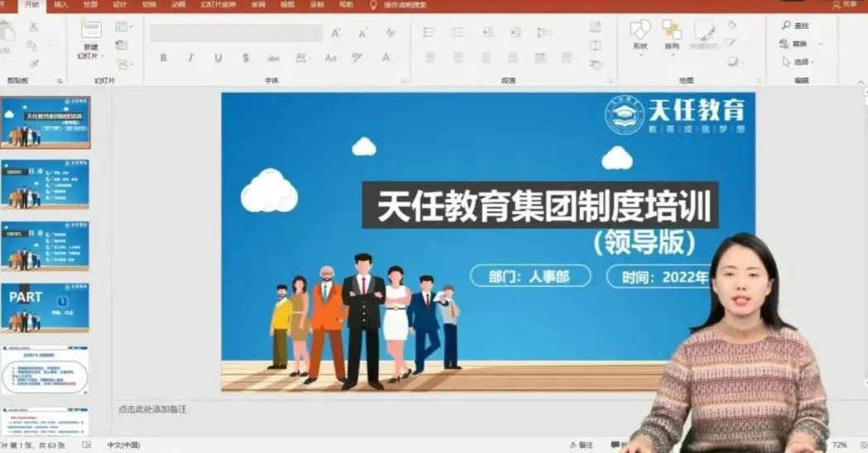The height and width of the screenshot is (453, 868).
Task: Select the second slide thumbnail with table of contents
Action: point(46,184)
